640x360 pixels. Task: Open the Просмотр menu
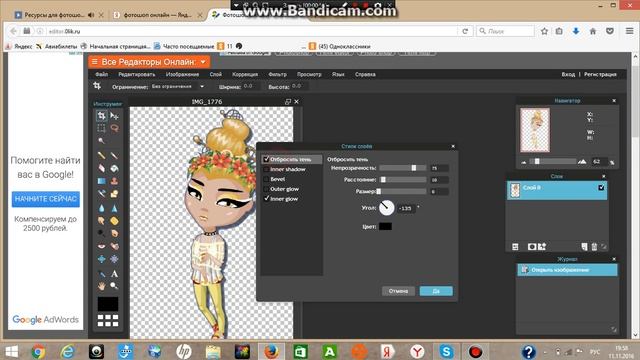click(x=309, y=74)
